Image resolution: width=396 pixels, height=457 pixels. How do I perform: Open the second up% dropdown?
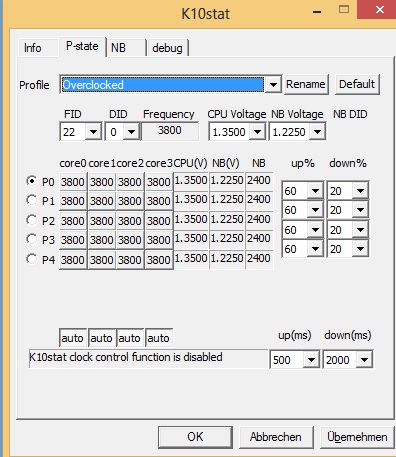point(315,210)
